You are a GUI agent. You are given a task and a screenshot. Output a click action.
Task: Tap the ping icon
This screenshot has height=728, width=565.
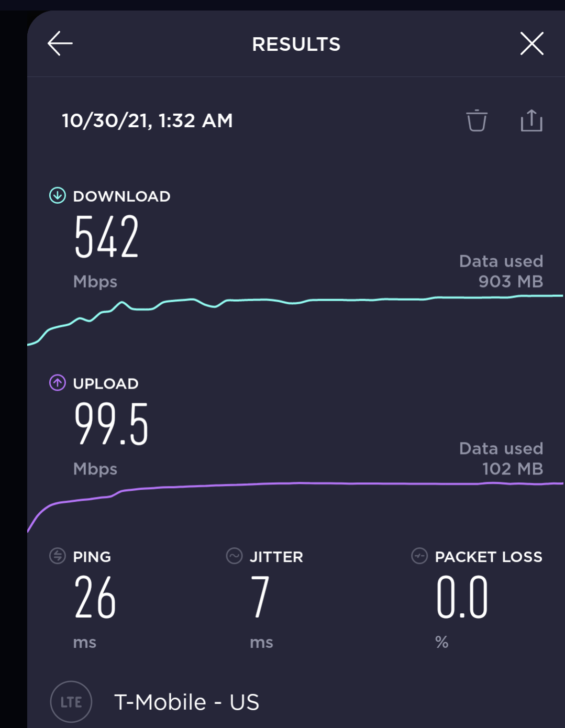tap(57, 556)
